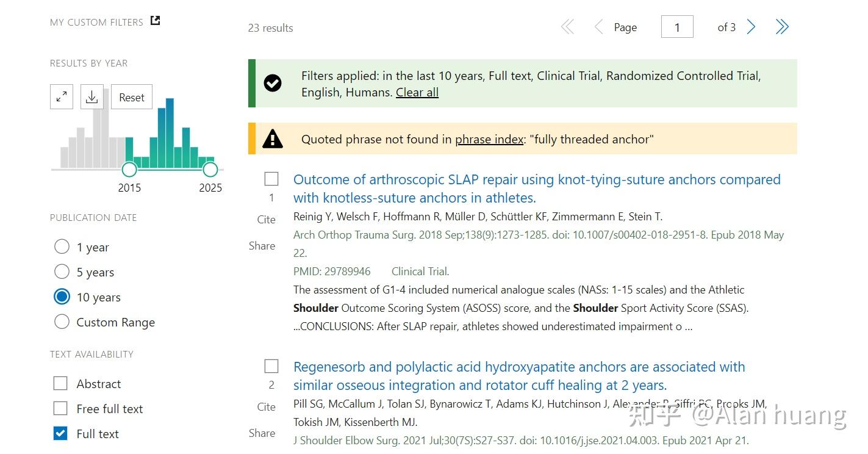868x454 pixels.
Task: Reset the results by year timeline
Action: tap(132, 97)
